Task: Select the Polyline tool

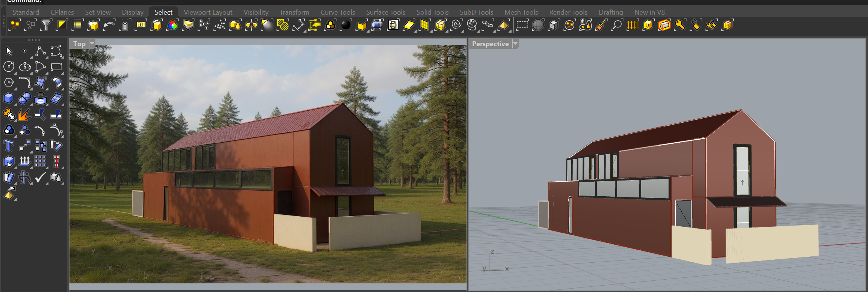Action: point(40,51)
